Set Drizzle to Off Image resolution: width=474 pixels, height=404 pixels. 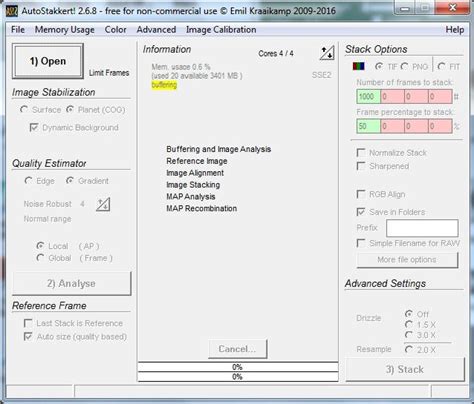(409, 314)
